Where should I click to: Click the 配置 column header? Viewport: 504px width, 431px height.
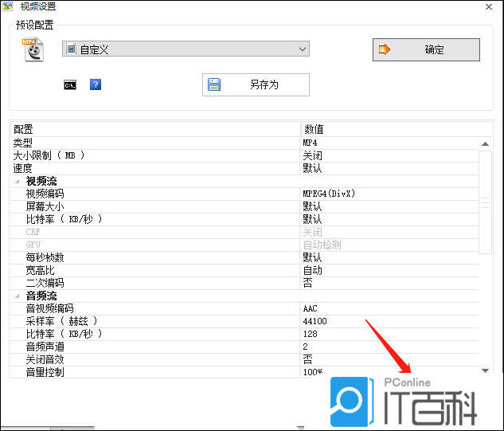point(155,129)
